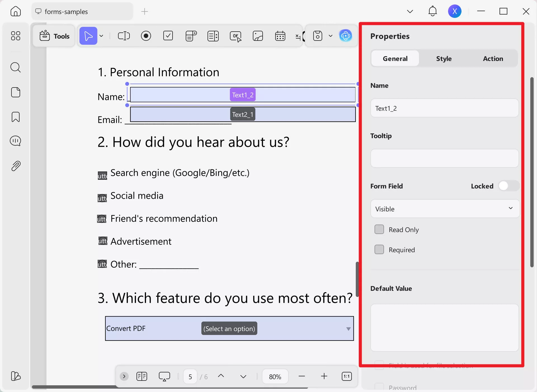Screen dimensions: 537x392
Task: Open the Visible form field dropdown
Action: point(444,209)
